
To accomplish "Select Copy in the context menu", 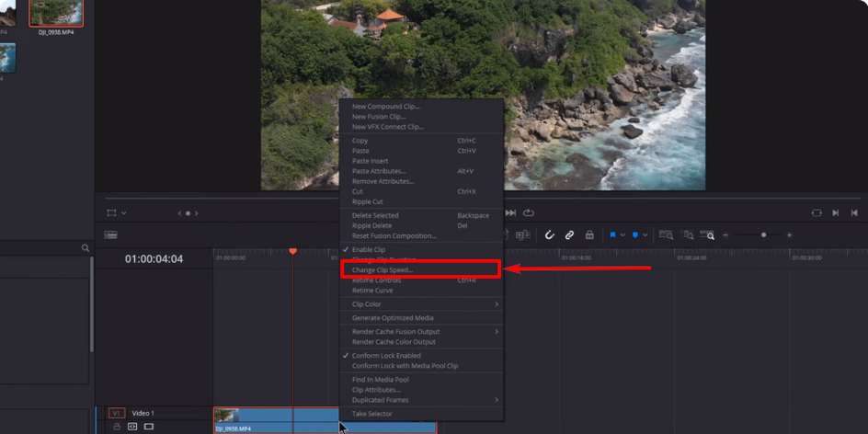I will tap(421, 141).
